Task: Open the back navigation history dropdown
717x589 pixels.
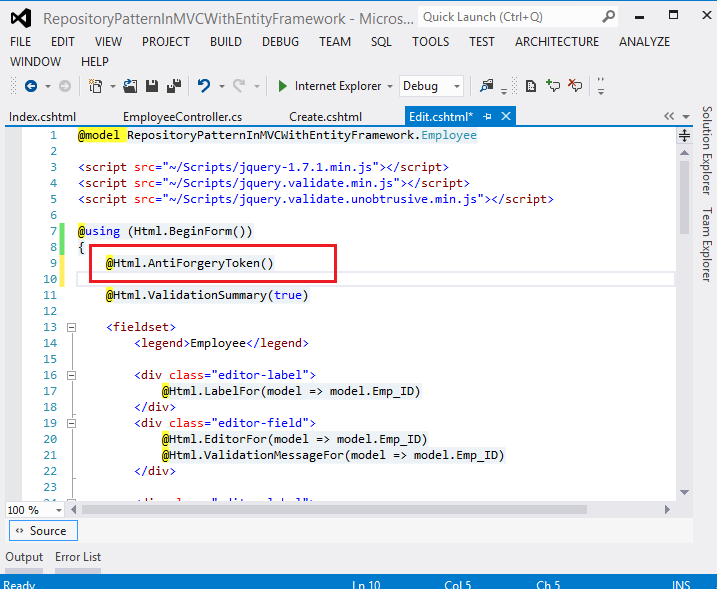Action: 48,86
